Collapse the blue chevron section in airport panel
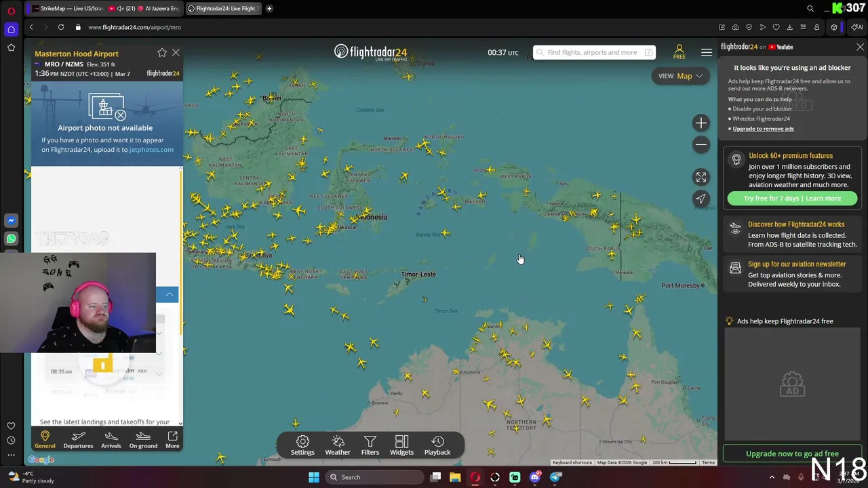Image resolution: width=868 pixels, height=488 pixels. [169, 294]
